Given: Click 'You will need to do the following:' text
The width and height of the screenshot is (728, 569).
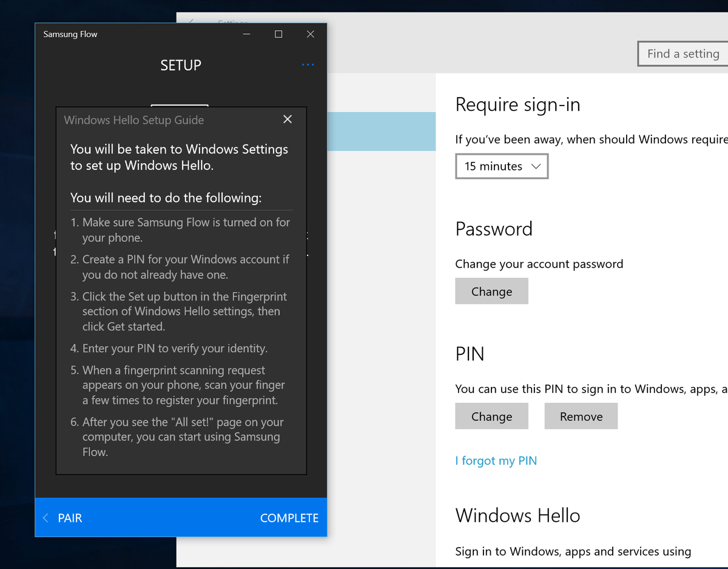Looking at the screenshot, I should (166, 197).
